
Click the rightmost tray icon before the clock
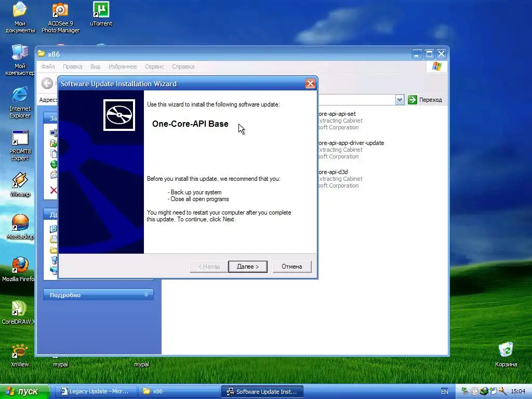click(x=503, y=392)
